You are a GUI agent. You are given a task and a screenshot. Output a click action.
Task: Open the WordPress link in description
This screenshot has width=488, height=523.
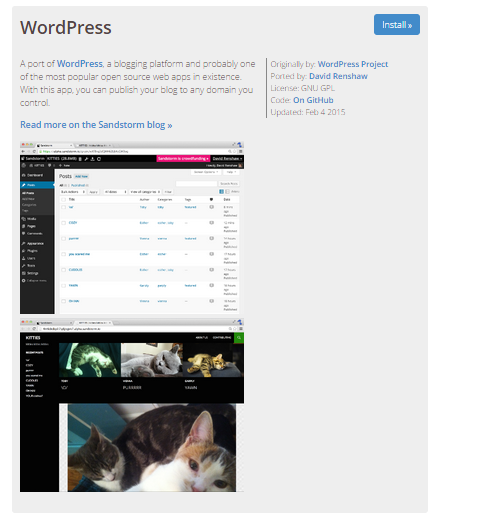(80, 64)
